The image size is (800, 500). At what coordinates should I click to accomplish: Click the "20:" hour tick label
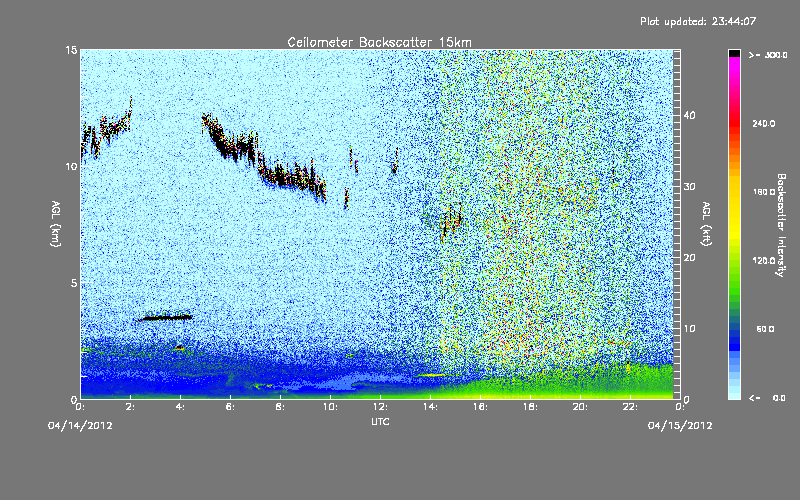pyautogui.click(x=580, y=407)
